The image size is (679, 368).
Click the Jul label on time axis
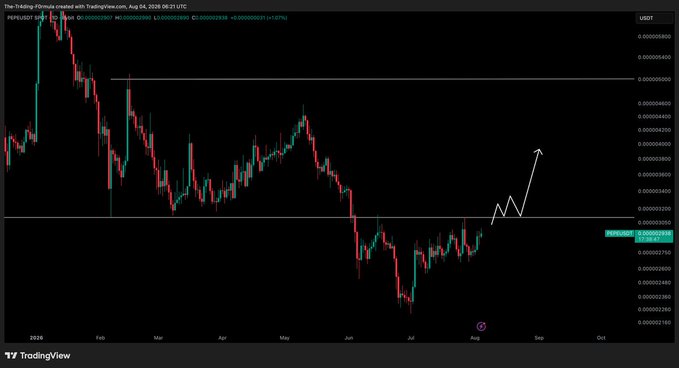[411, 338]
